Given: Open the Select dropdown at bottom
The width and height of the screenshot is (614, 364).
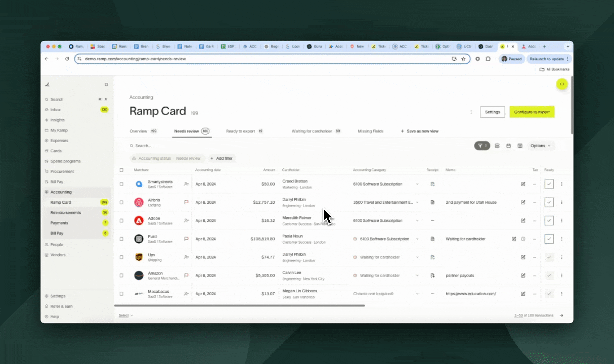Looking at the screenshot, I should click(126, 315).
